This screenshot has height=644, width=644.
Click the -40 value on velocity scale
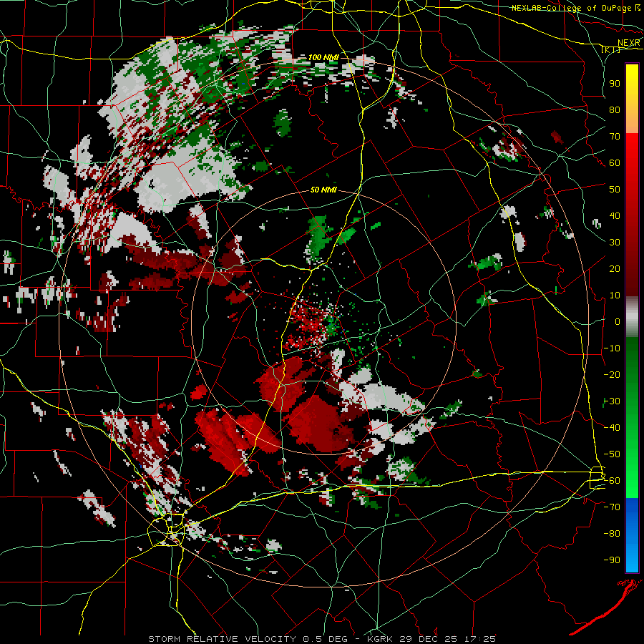tap(612, 428)
